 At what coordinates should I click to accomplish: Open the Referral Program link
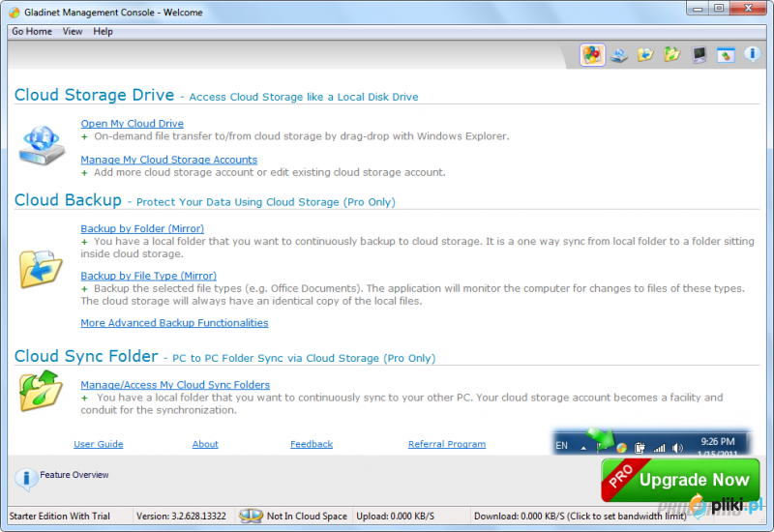tap(447, 444)
